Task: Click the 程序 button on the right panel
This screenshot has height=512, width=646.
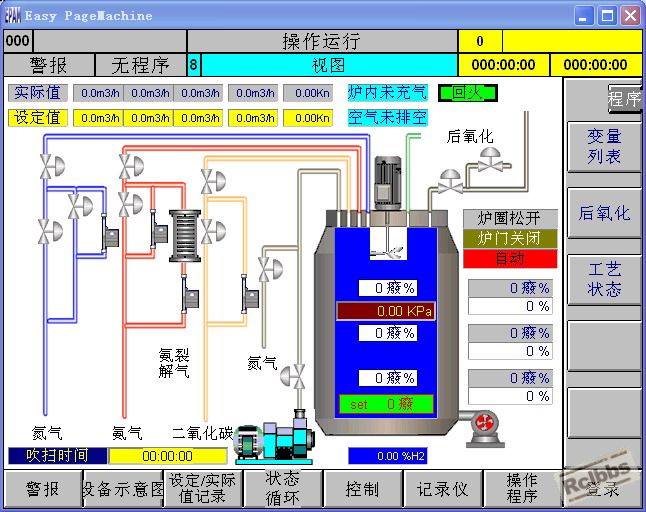Action: (625, 98)
